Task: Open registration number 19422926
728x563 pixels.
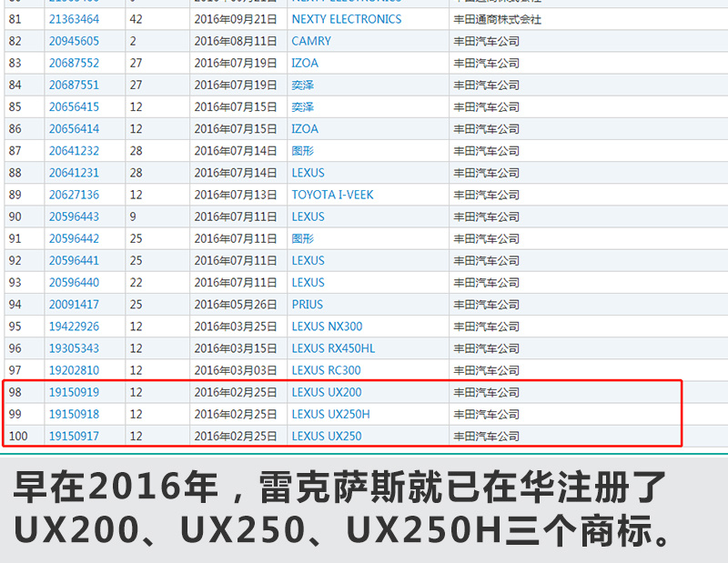Action: click(75, 327)
